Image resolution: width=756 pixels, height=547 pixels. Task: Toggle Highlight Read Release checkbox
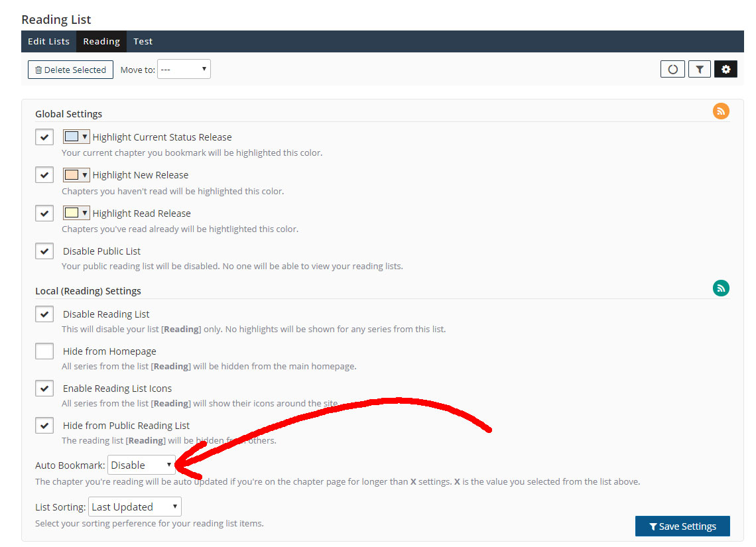pos(44,213)
